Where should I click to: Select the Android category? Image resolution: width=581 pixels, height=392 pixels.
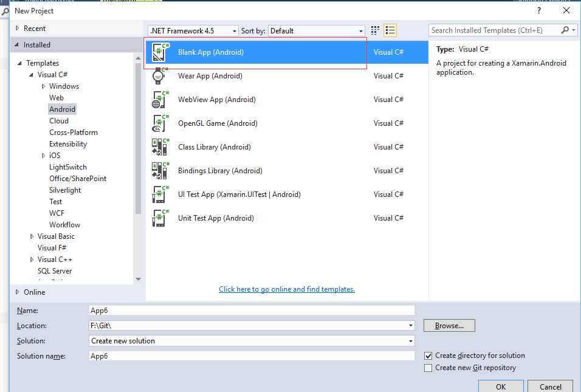pyautogui.click(x=62, y=109)
